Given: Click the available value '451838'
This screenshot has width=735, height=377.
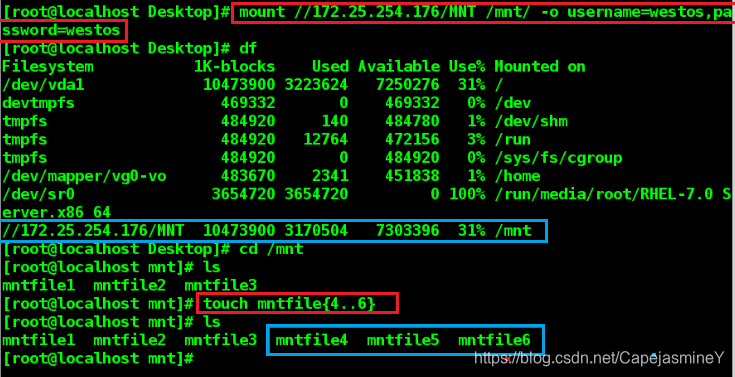Looking at the screenshot, I should point(412,177).
